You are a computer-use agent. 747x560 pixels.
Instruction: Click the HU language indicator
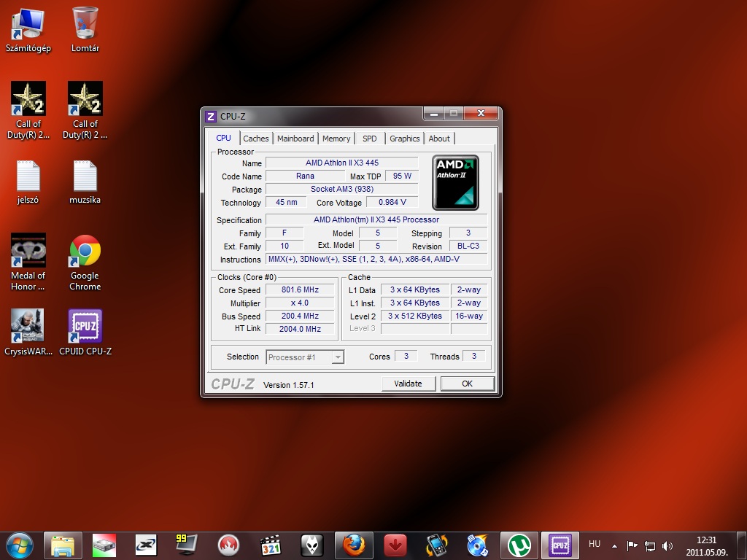click(595, 544)
